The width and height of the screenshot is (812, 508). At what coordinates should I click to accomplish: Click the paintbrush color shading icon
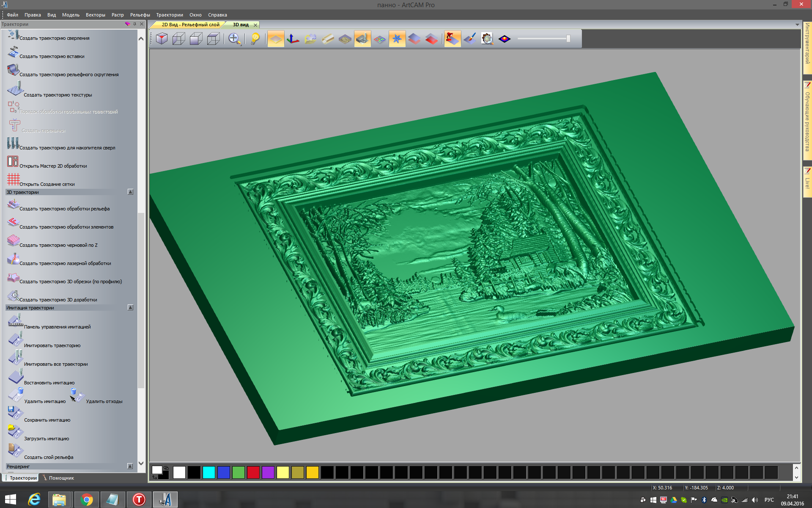pyautogui.click(x=470, y=39)
